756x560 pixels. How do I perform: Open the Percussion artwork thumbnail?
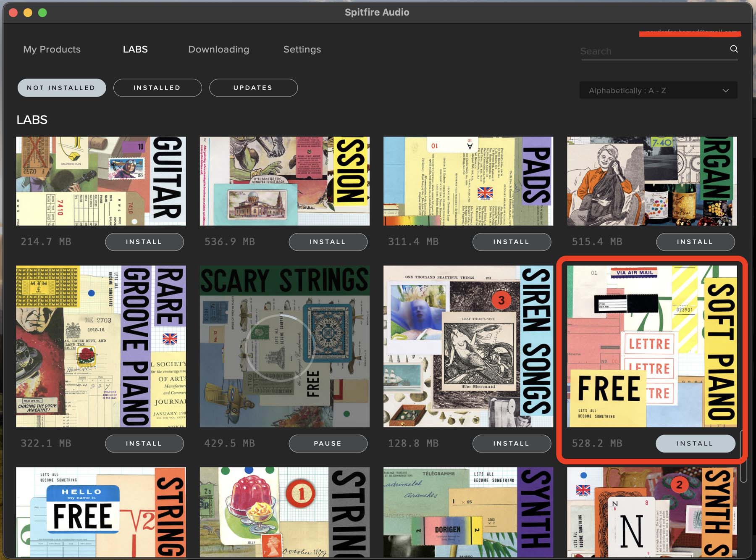click(x=284, y=181)
